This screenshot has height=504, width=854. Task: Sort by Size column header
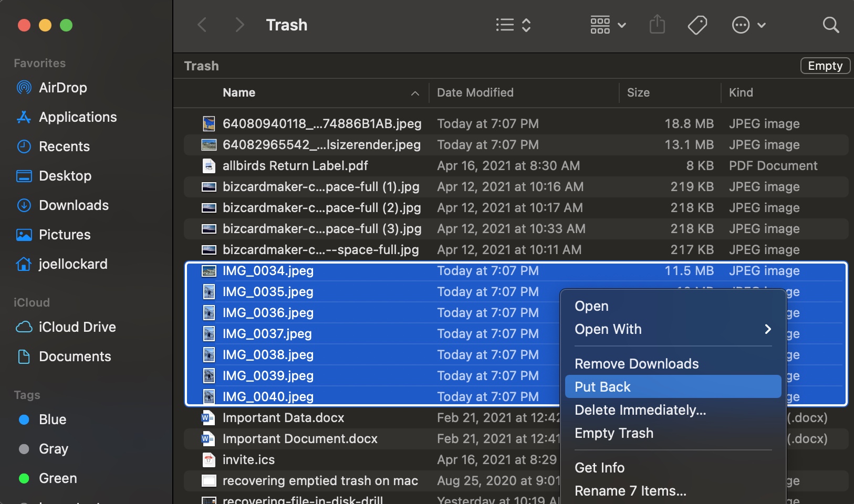point(638,92)
